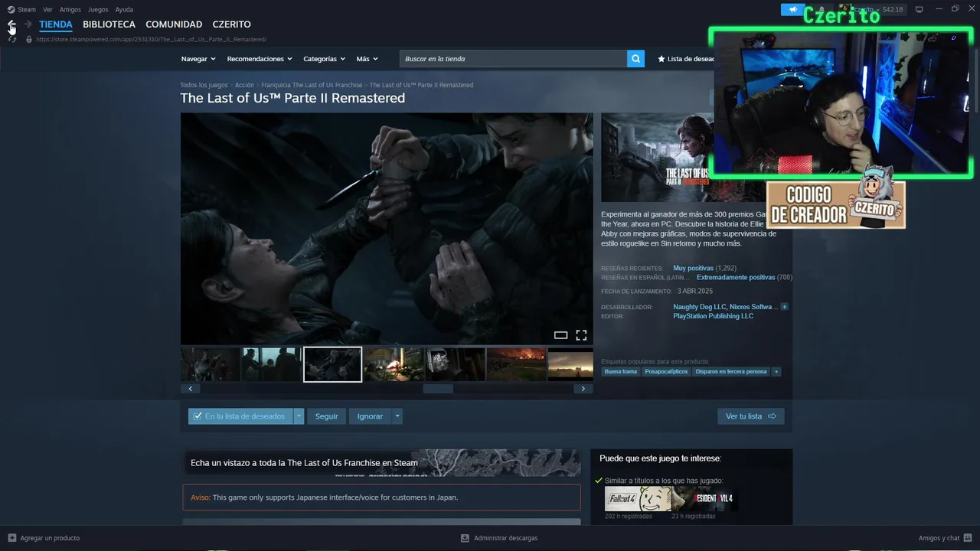The width and height of the screenshot is (980, 551).
Task: Open the Ayuda menu
Action: point(124,9)
